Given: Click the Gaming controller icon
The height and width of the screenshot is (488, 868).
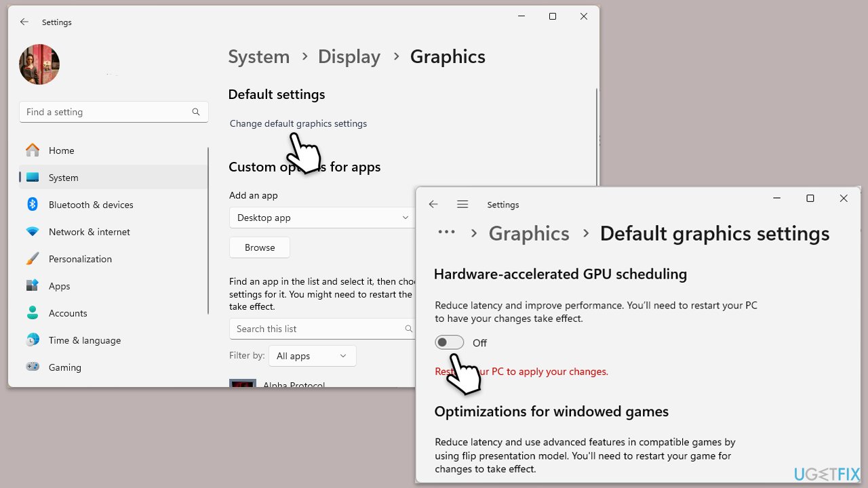Looking at the screenshot, I should tap(33, 367).
